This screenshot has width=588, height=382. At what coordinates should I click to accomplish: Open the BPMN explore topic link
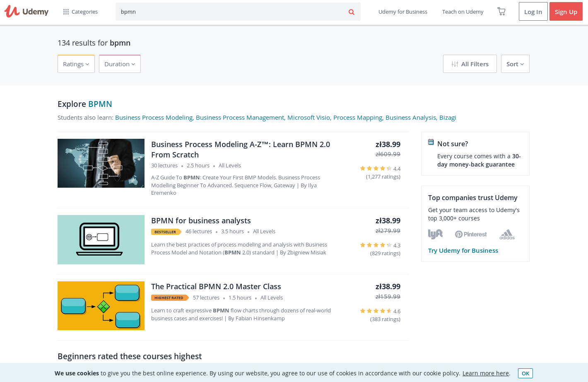click(x=100, y=104)
